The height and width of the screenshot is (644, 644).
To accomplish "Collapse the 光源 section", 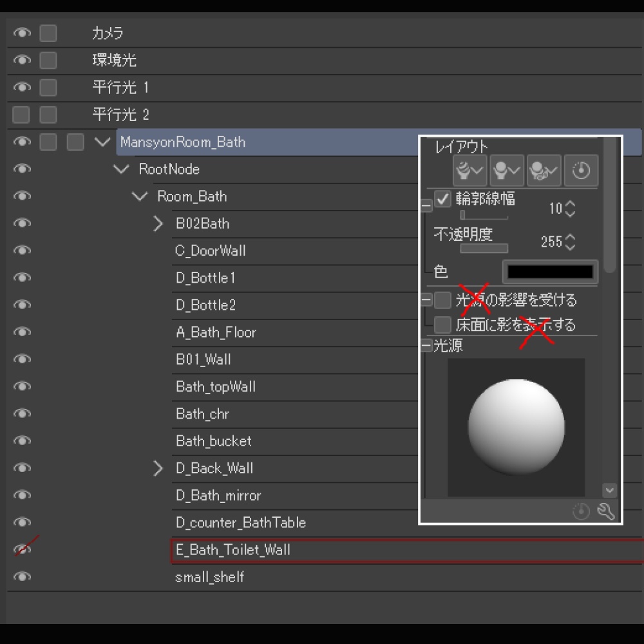I will pos(427,346).
